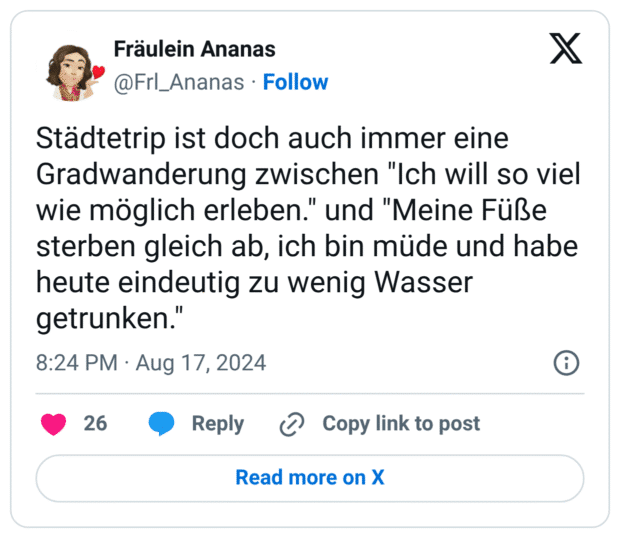Click the 26 likes count
Image resolution: width=620 pixels, height=538 pixels.
click(x=95, y=423)
